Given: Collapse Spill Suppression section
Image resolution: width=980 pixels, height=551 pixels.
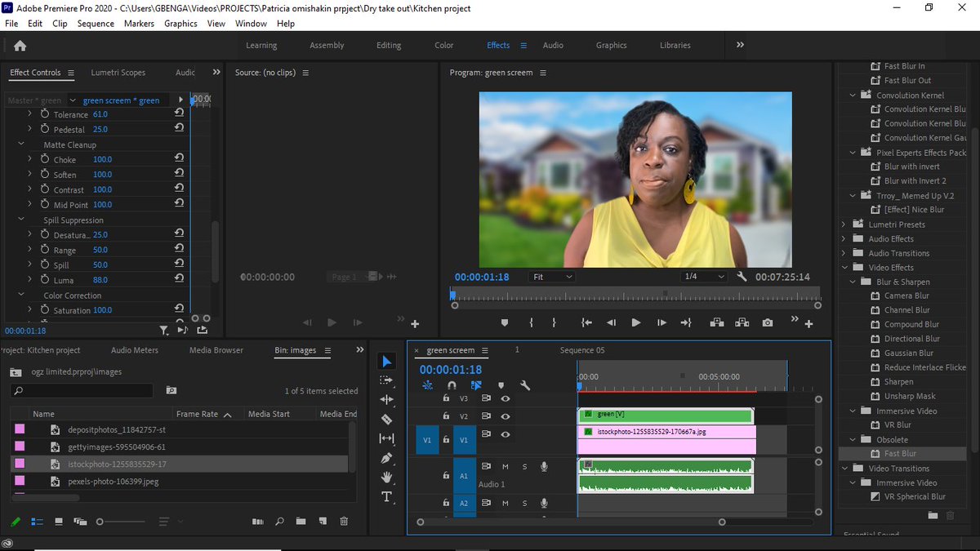Looking at the screenshot, I should (21, 220).
